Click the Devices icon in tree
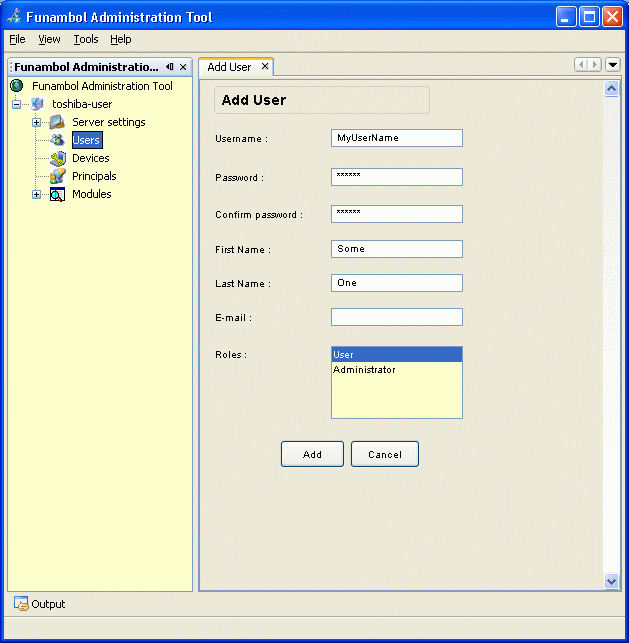 [x=57, y=158]
